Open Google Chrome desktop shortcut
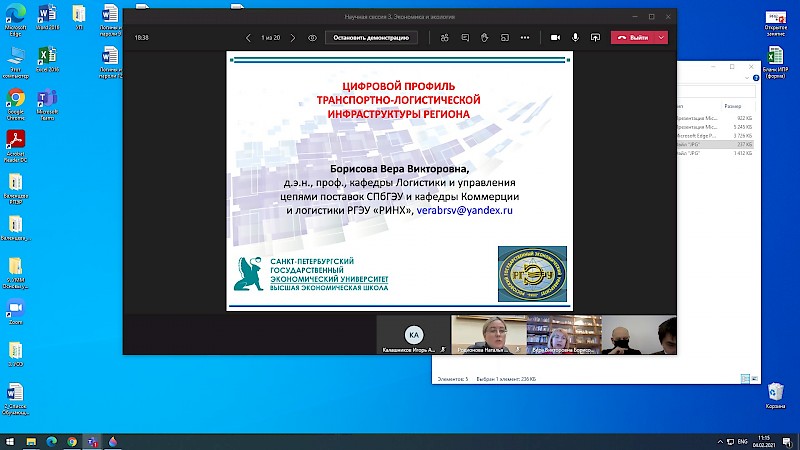800x450 pixels. click(16, 101)
